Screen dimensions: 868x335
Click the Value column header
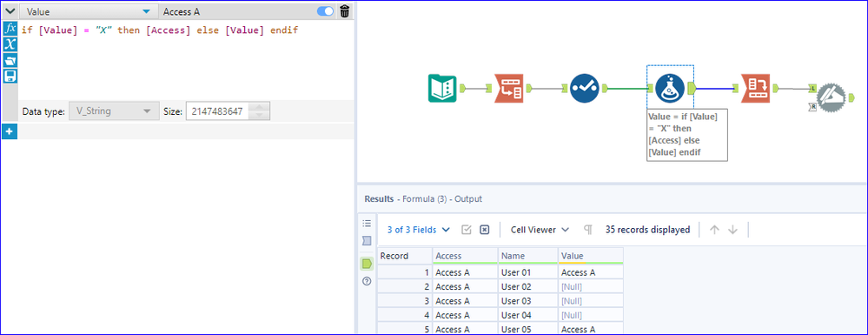pos(591,256)
